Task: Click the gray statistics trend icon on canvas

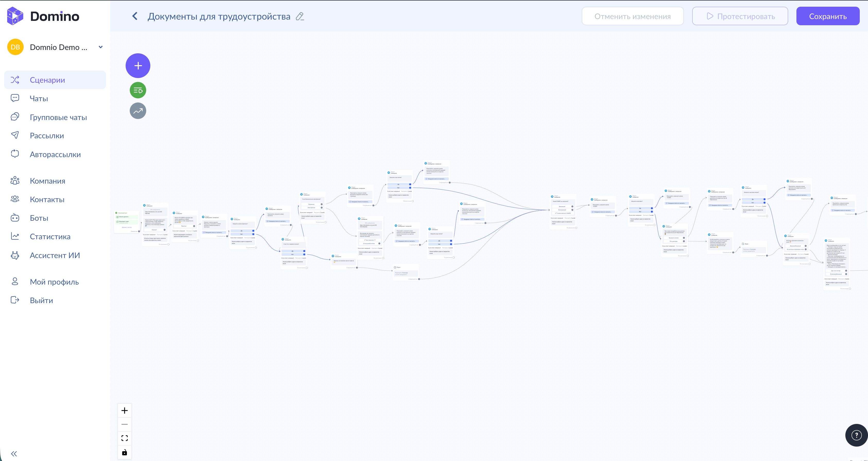Action: [138, 110]
